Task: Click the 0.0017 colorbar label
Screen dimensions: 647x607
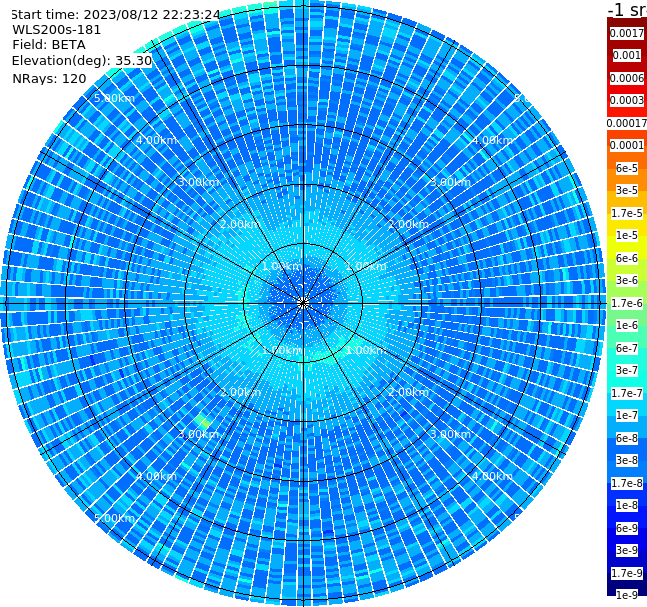Action: (x=627, y=33)
